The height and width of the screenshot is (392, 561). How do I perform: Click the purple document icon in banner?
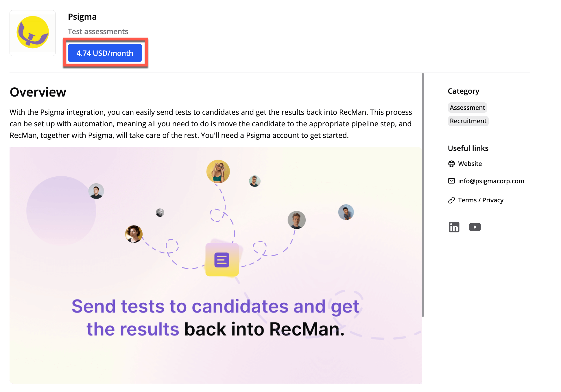[222, 260]
